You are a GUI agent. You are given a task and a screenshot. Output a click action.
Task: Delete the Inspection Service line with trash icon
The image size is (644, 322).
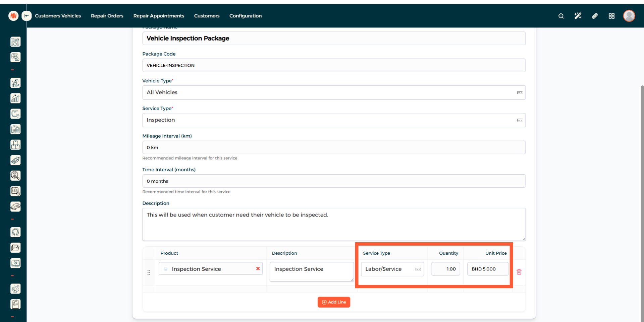pos(519,272)
